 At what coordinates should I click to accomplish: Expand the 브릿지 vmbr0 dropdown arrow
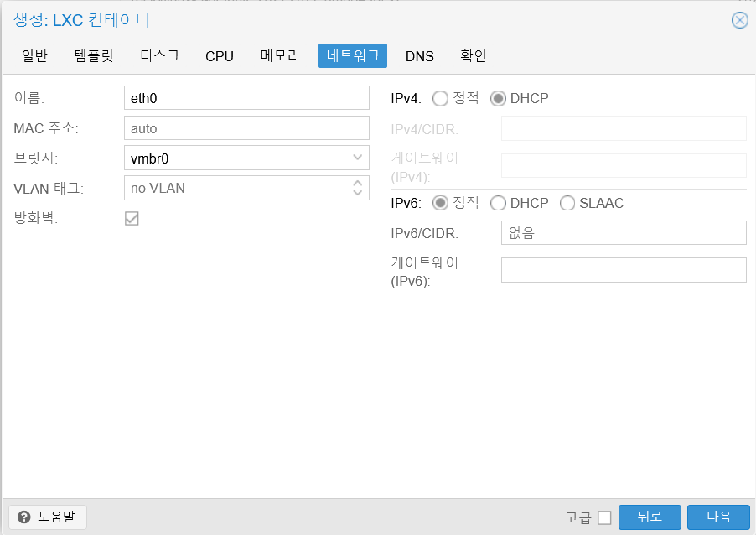[357, 158]
